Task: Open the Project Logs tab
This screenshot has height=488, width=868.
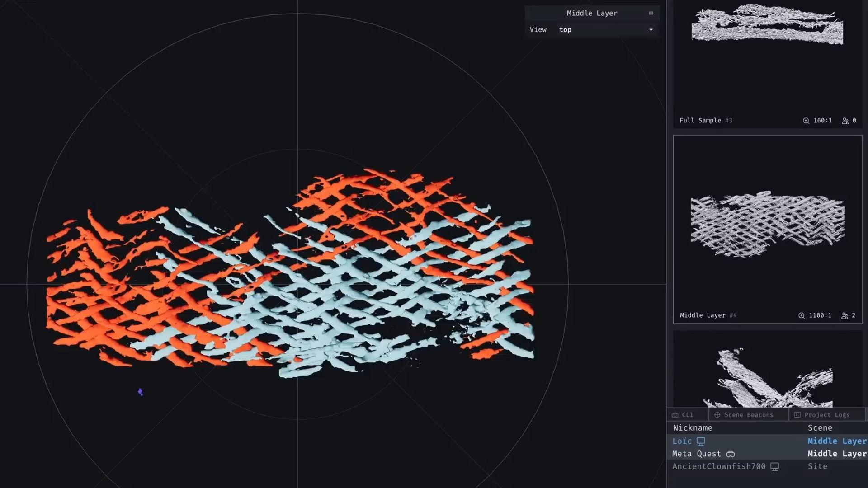Action: [x=826, y=415]
